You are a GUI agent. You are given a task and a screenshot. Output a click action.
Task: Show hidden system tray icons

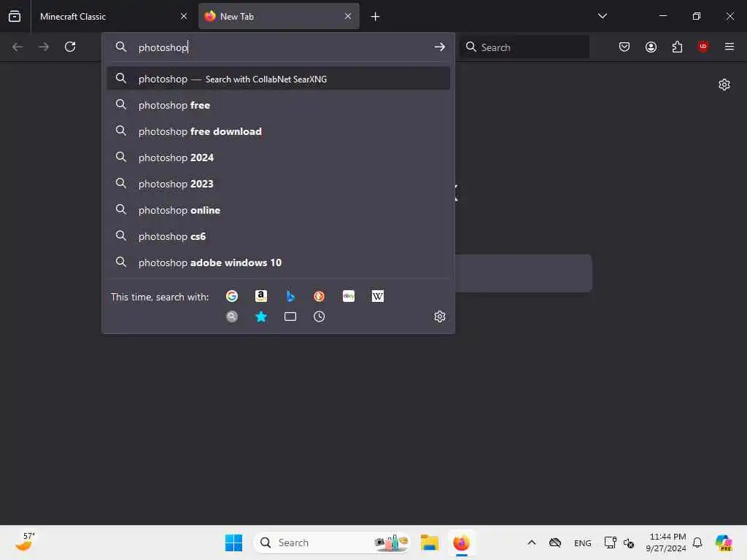point(532,542)
